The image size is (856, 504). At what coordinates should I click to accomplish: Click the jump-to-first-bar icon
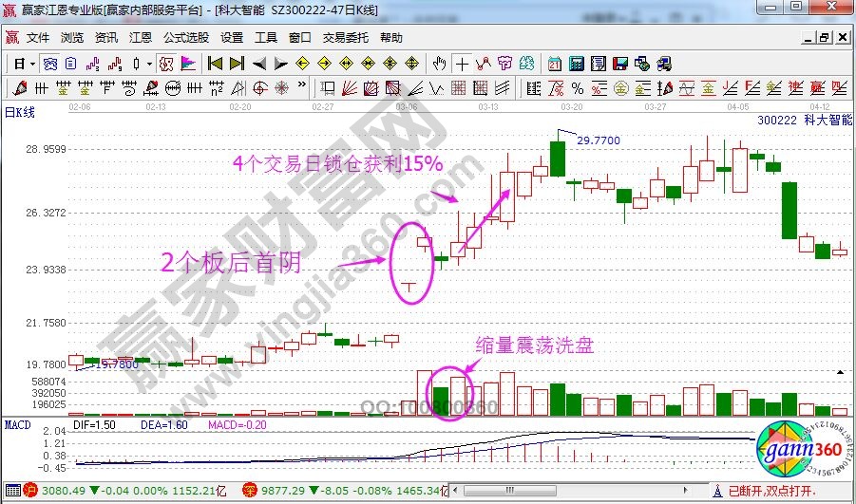pyautogui.click(x=215, y=64)
